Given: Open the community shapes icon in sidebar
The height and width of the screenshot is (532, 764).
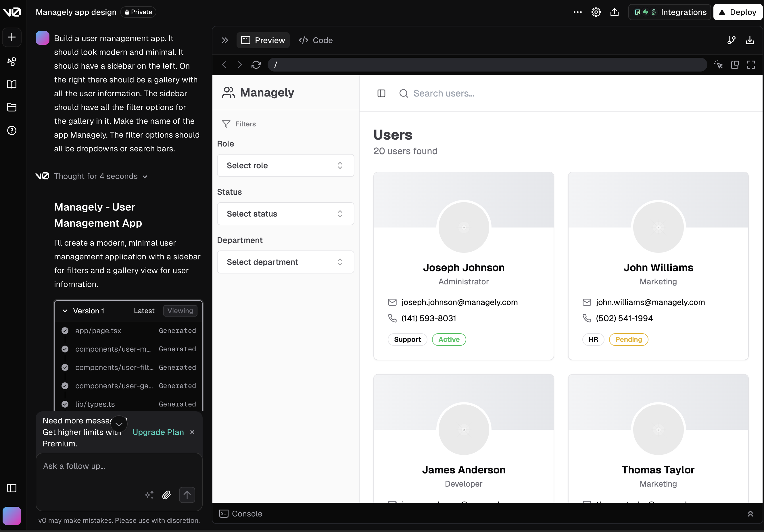Looking at the screenshot, I should (x=12, y=61).
